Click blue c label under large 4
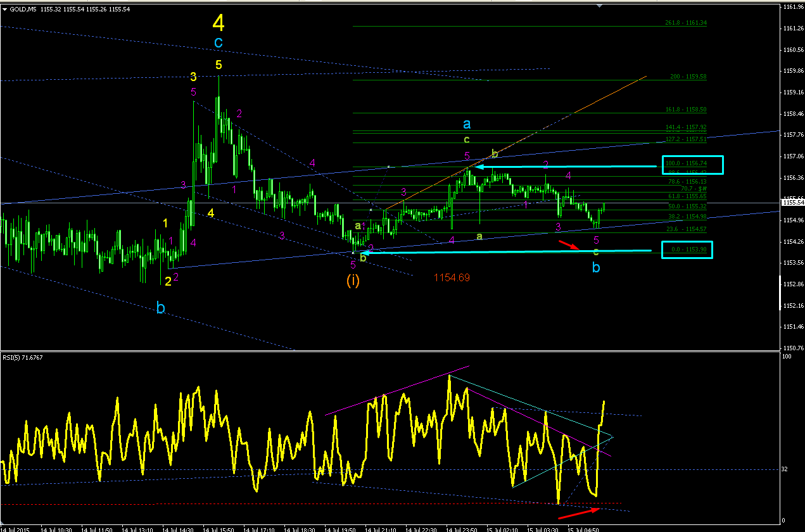The height and width of the screenshot is (532, 805). (219, 43)
